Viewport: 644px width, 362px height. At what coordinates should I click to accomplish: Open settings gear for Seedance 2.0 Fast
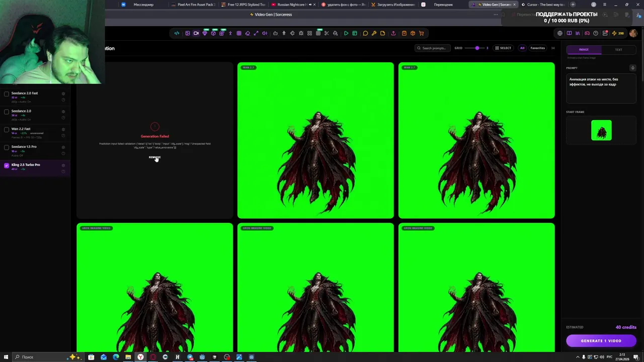[x=63, y=94]
